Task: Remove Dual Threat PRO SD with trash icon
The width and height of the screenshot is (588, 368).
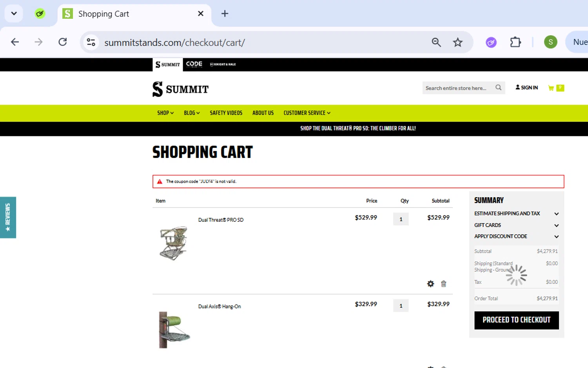Action: click(x=443, y=284)
